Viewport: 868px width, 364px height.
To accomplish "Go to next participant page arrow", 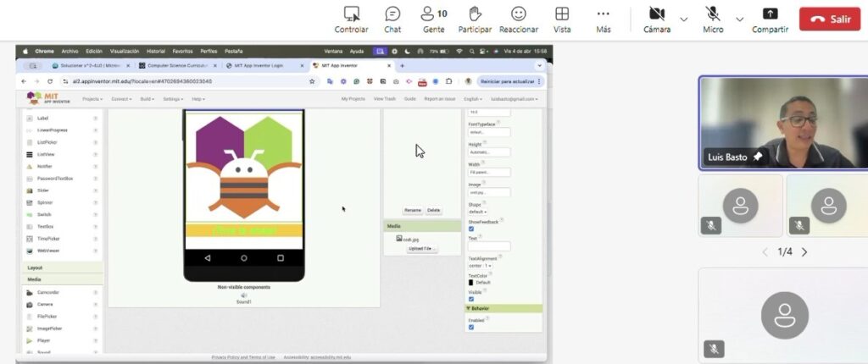I will click(x=804, y=252).
